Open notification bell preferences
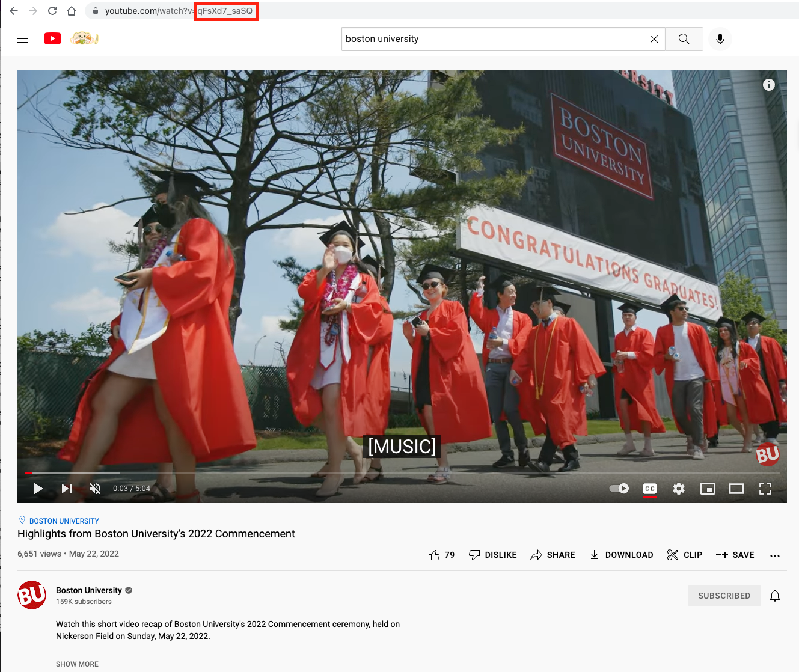This screenshot has height=672, width=799. click(x=775, y=596)
